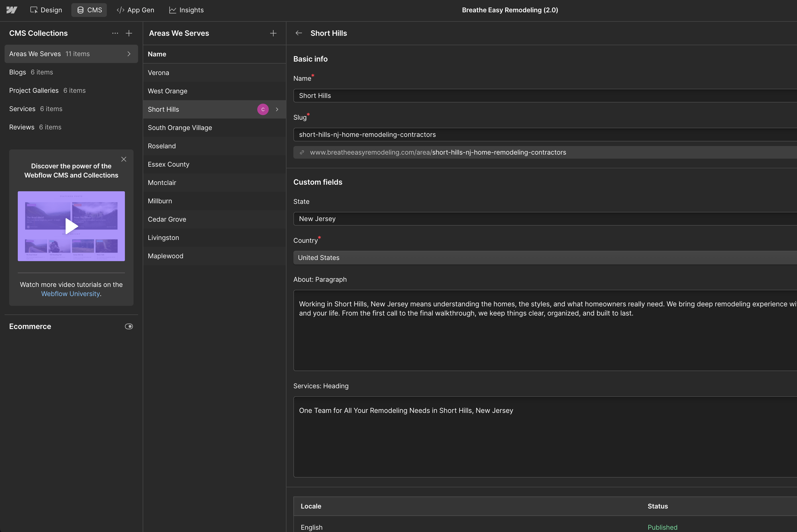Open the Project Galleries collection
This screenshot has height=532, width=797.
[34, 90]
